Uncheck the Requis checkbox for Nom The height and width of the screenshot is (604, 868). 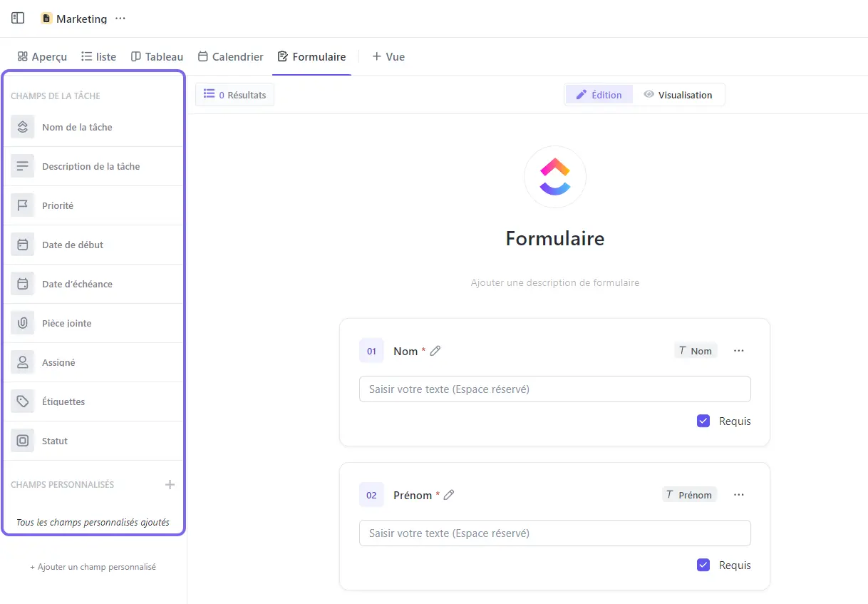point(703,421)
